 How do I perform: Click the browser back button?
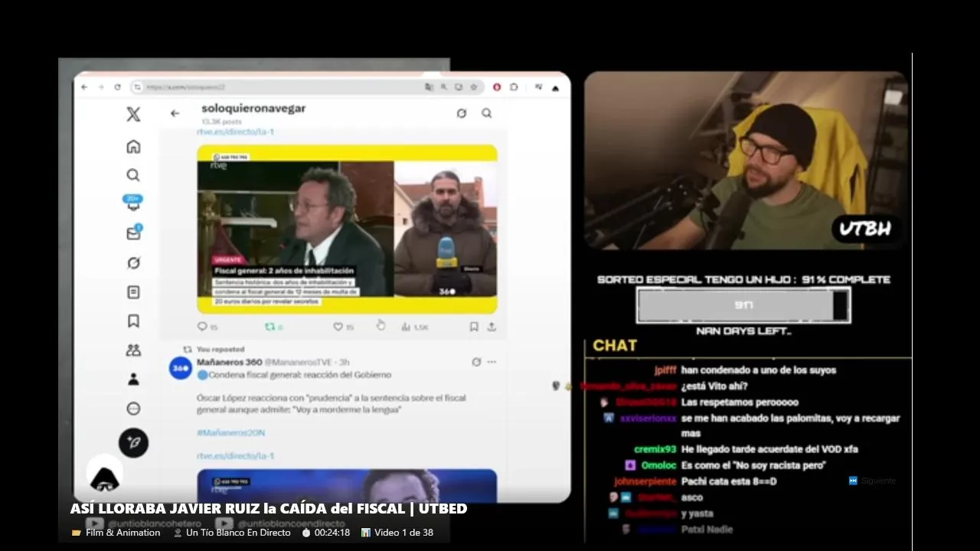pyautogui.click(x=84, y=87)
